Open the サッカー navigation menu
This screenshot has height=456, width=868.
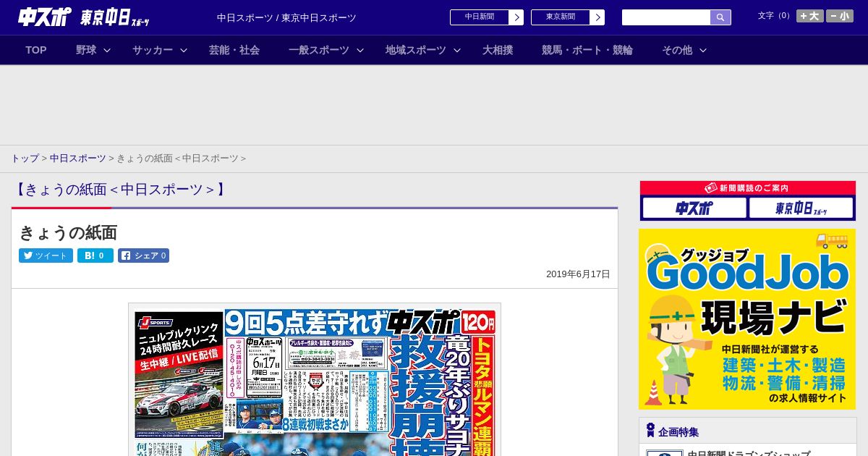(153, 50)
